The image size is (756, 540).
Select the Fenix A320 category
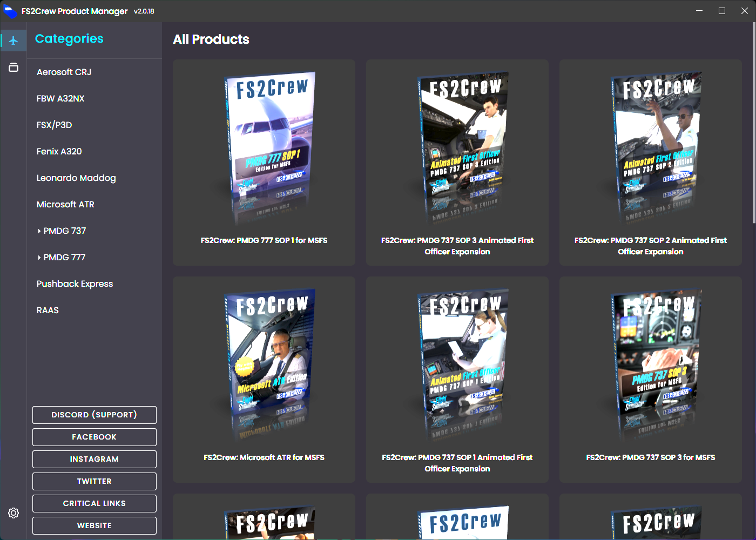pos(59,151)
